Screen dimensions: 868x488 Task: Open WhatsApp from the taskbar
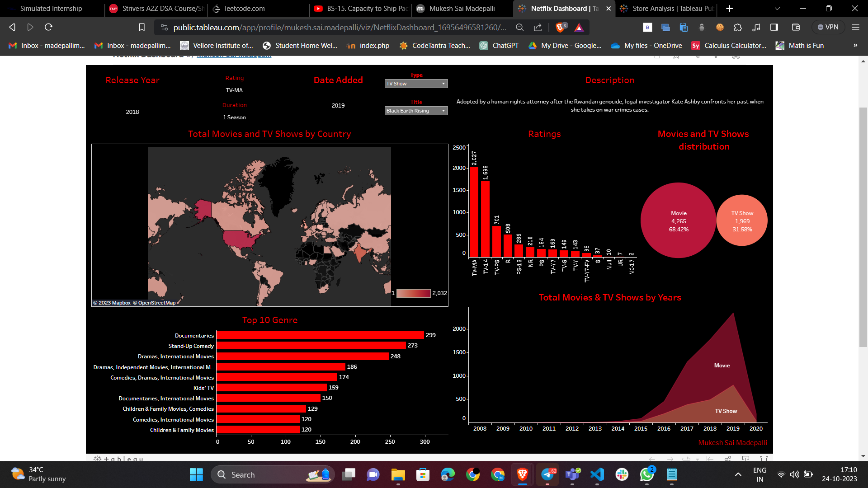pos(647,474)
